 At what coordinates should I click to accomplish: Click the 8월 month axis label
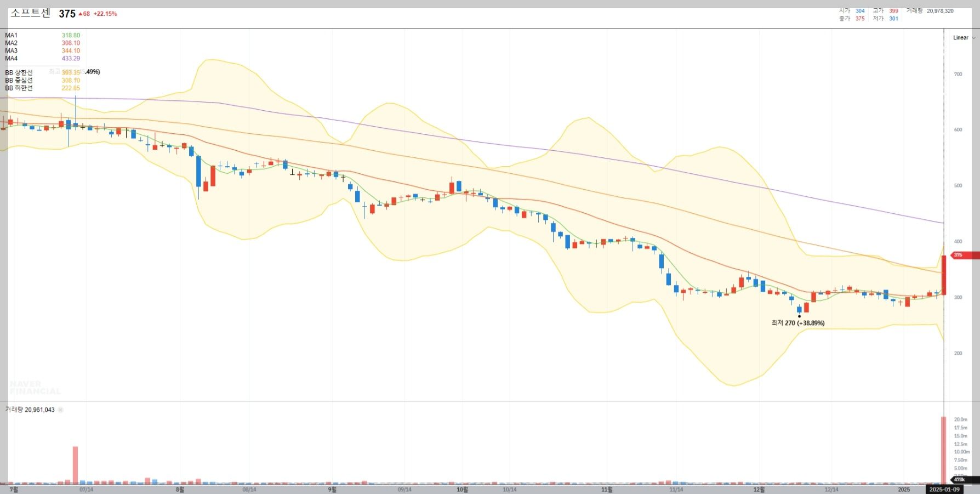click(x=180, y=490)
